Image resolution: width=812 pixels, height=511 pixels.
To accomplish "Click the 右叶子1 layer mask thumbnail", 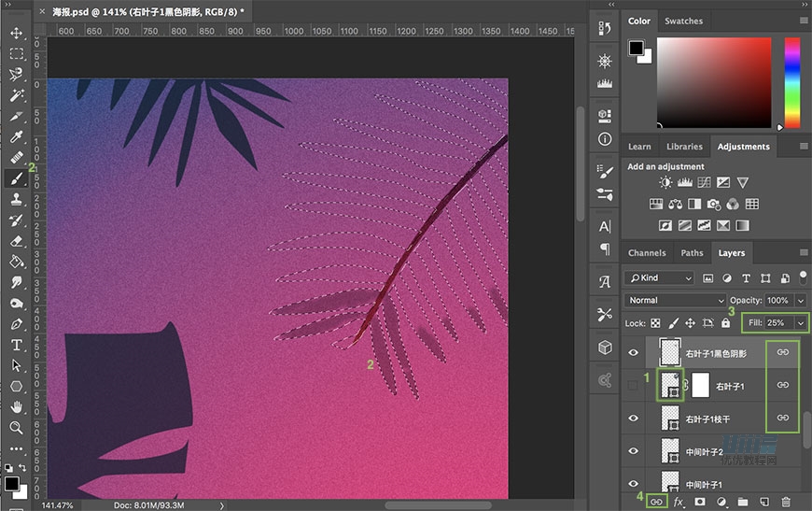I will coord(700,385).
